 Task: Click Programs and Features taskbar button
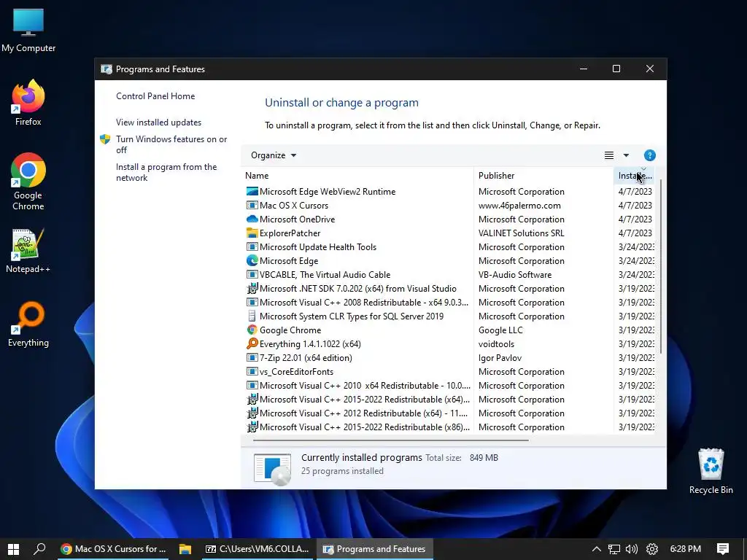point(374,549)
